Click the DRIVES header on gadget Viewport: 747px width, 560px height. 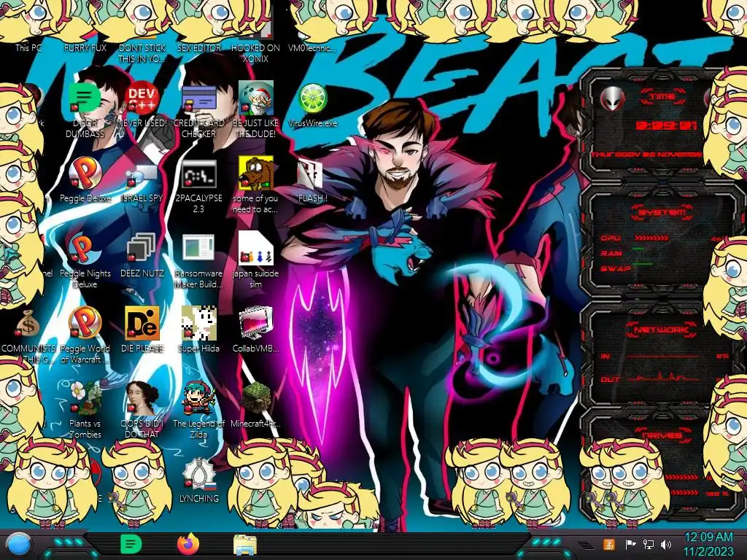point(661,435)
